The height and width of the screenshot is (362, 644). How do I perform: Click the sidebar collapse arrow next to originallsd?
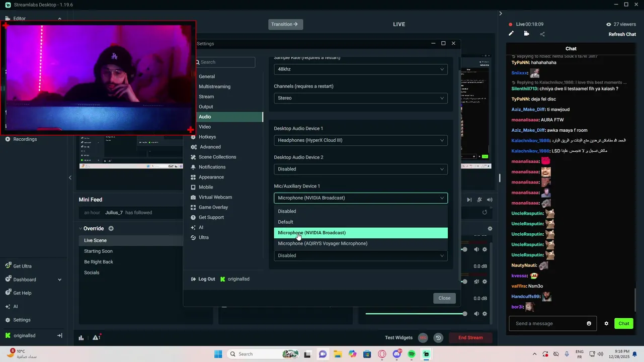(59, 335)
